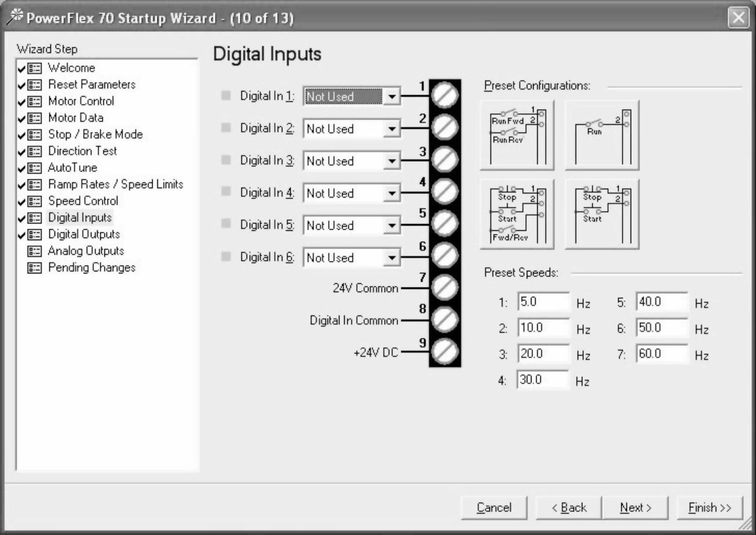Click terminal screw 8 for Digital In Common

pos(445,319)
